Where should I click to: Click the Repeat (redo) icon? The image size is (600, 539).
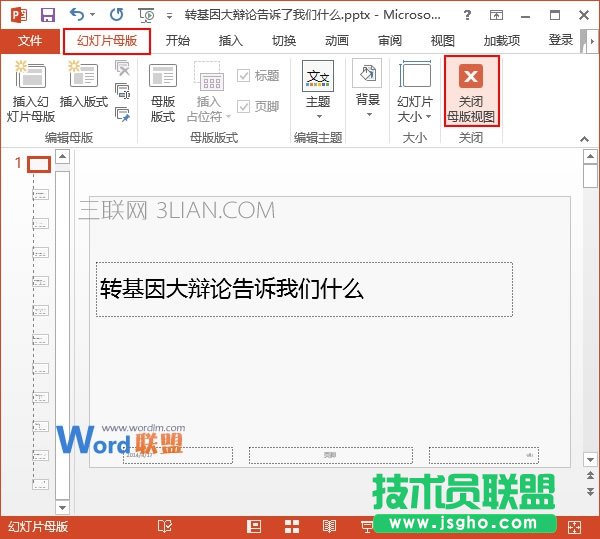pyautogui.click(x=116, y=15)
